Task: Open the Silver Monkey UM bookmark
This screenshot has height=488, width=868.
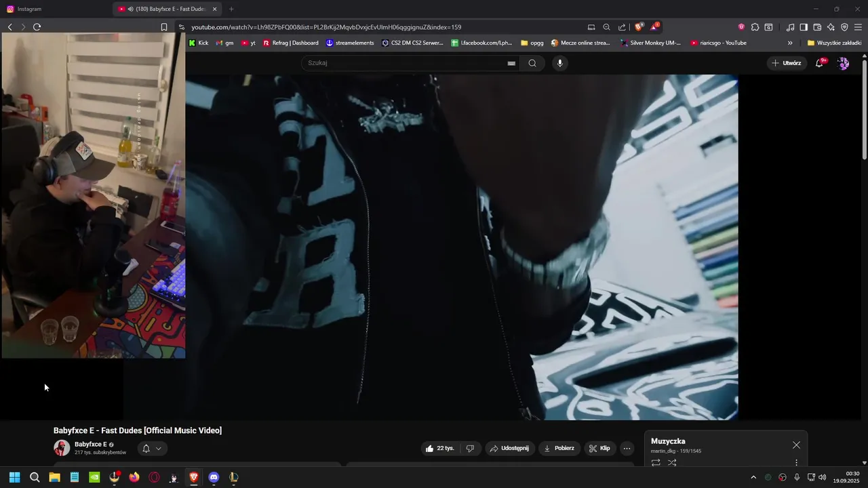Action: coord(650,43)
